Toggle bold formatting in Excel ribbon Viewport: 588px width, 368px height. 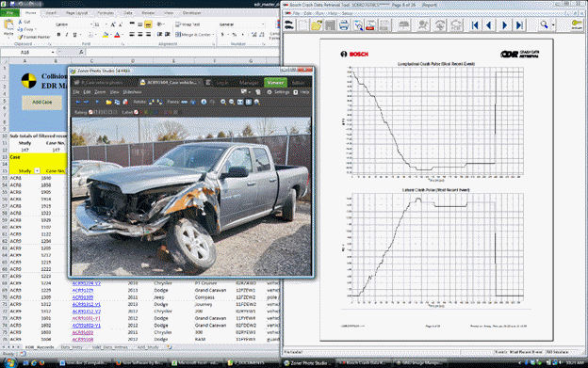(x=58, y=35)
